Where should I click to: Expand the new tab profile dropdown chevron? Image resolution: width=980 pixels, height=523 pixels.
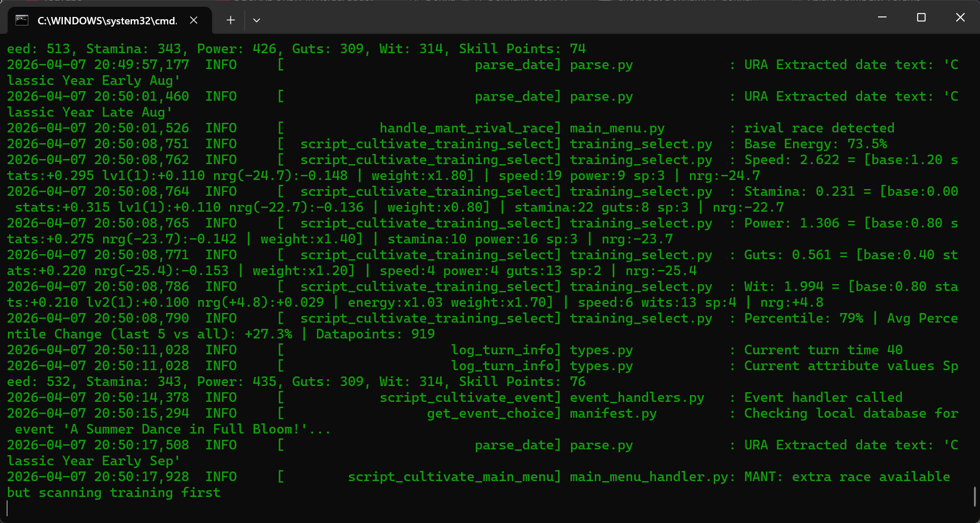[x=257, y=20]
